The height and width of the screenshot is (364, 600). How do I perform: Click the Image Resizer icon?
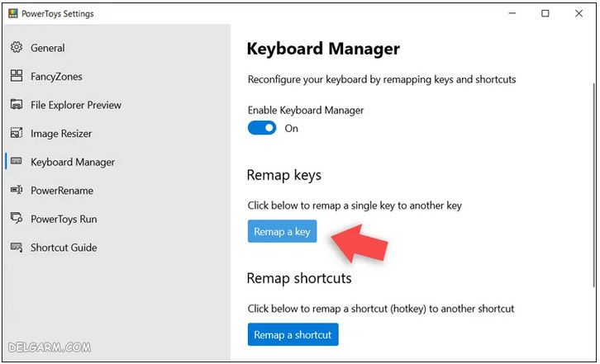point(16,134)
